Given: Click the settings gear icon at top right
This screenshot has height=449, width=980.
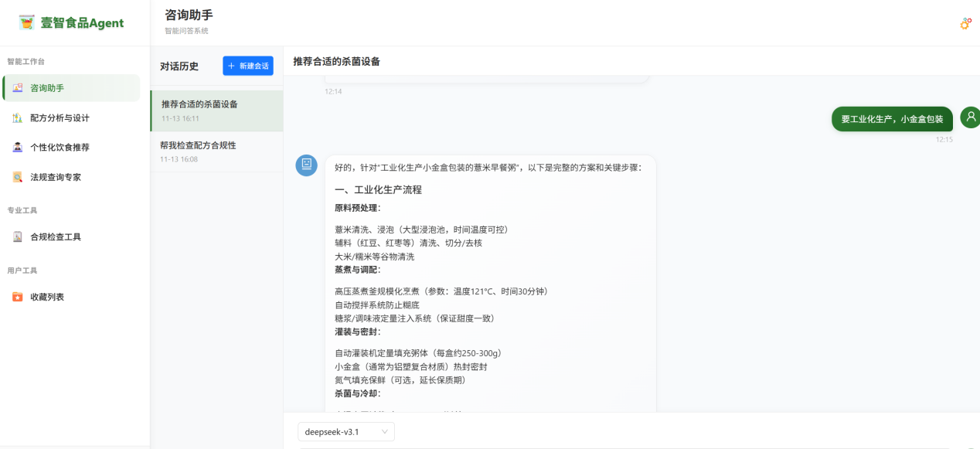Looking at the screenshot, I should click(965, 24).
